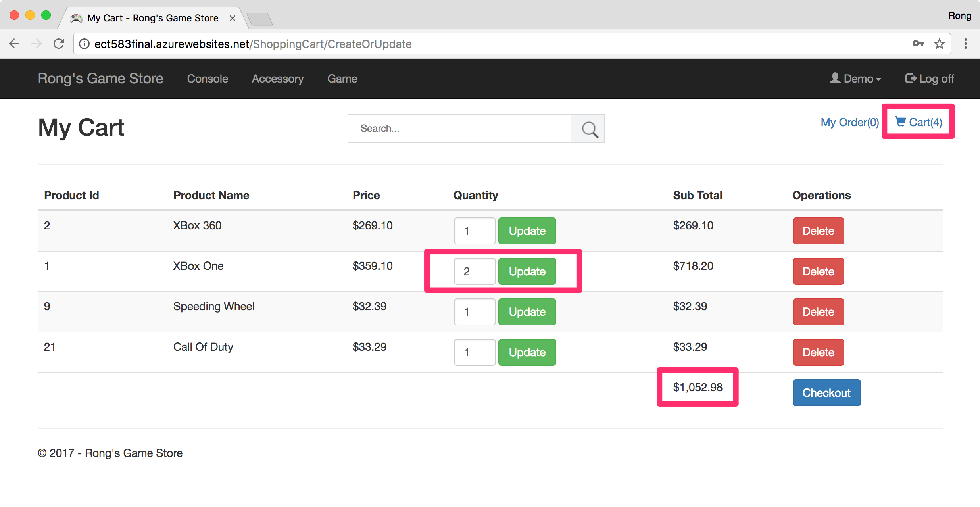Click the XBox 360 product name
Viewport: 980px width, 507px height.
(x=197, y=225)
